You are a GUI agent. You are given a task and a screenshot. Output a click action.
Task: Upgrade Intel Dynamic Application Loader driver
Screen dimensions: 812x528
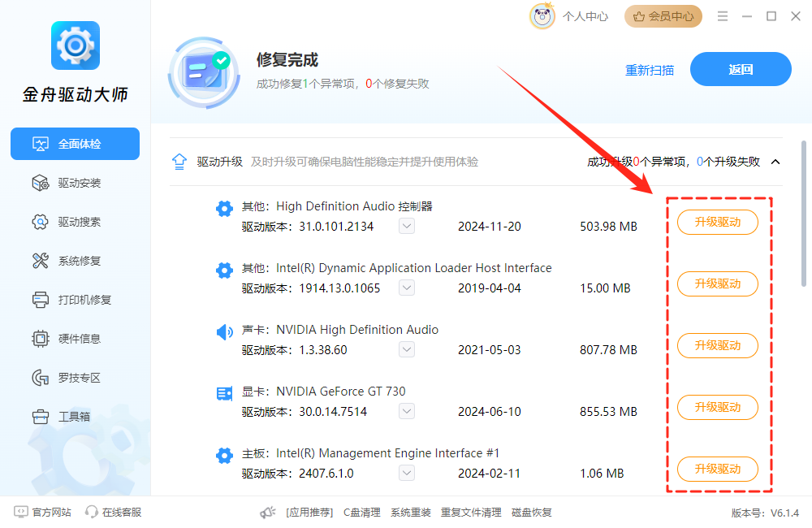click(718, 284)
